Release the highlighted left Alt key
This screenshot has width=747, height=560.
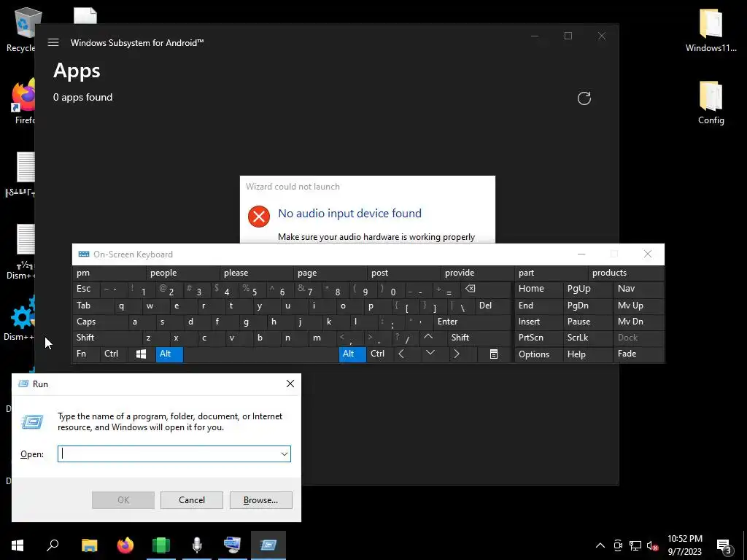[169, 354]
